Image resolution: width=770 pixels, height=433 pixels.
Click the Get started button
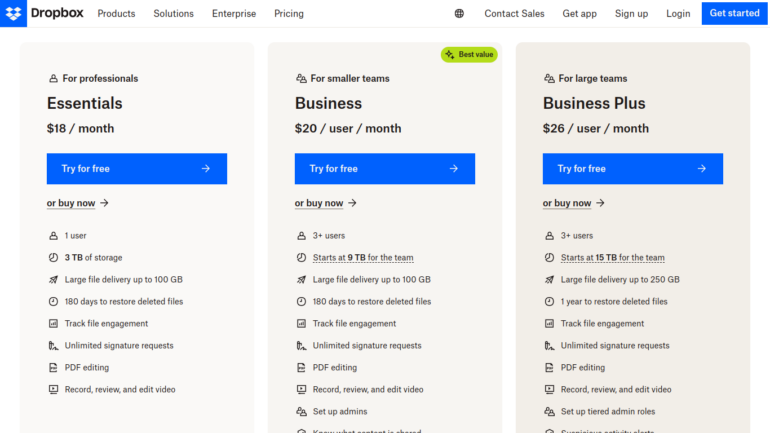(734, 13)
